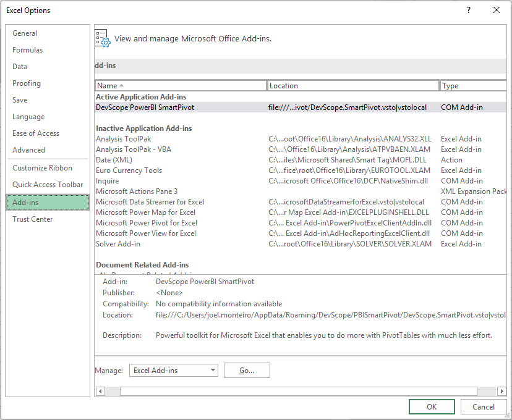Viewport: 512px width, 420px height.
Task: Click the scrollbar right arrow icon
Action: tap(503, 391)
